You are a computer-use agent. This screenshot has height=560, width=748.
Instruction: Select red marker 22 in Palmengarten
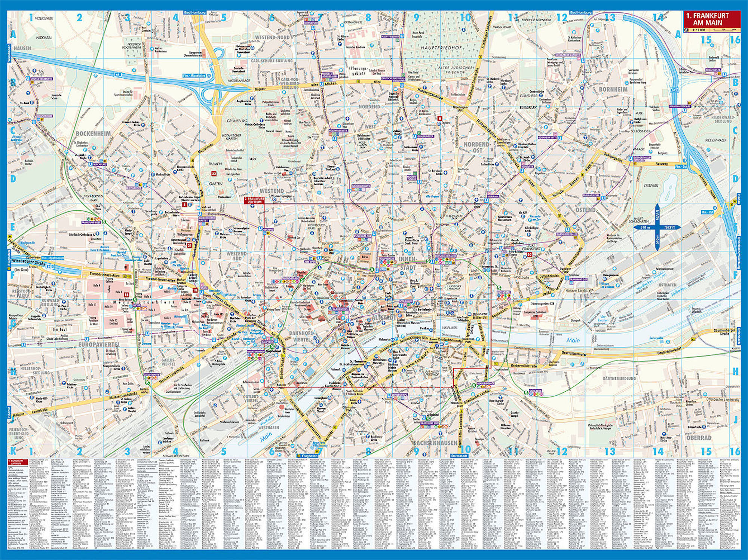click(x=214, y=174)
